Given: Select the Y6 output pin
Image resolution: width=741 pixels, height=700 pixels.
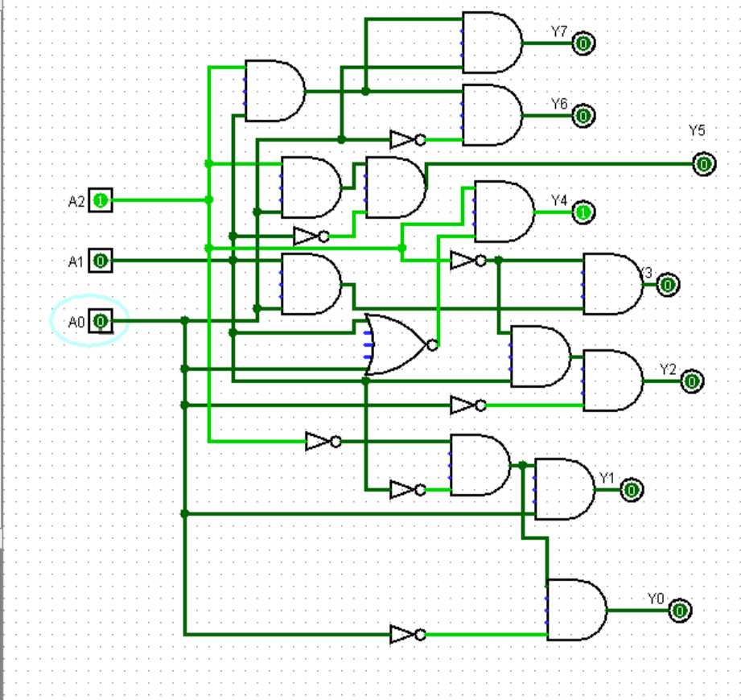Looking at the screenshot, I should pyautogui.click(x=584, y=116).
